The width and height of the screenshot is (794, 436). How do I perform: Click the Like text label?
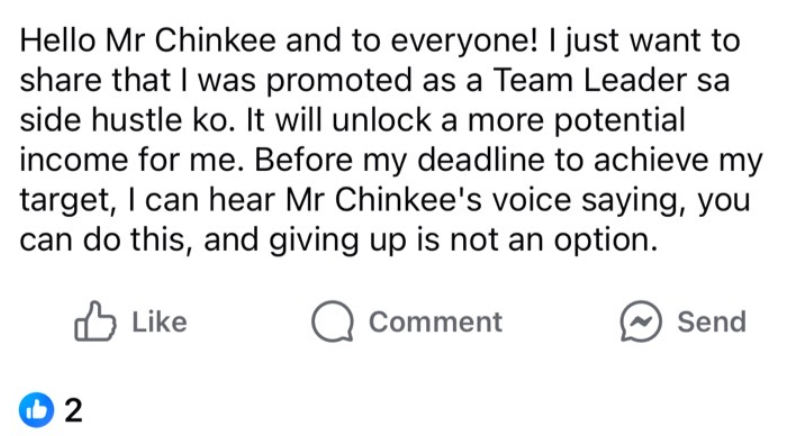point(160,322)
